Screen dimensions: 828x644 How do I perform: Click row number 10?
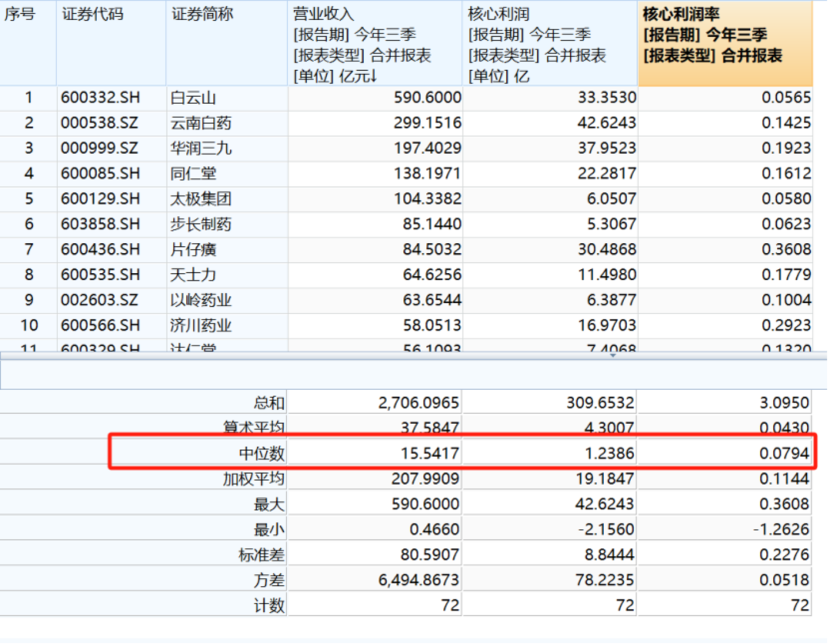pos(29,326)
